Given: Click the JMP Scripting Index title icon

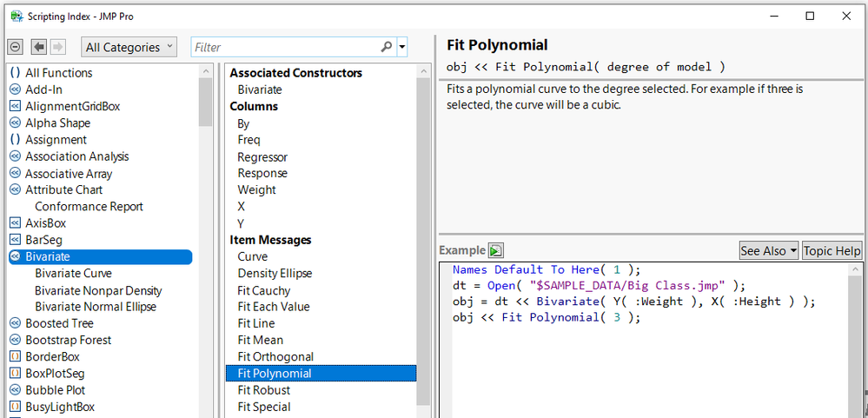Looking at the screenshot, I should (16, 16).
